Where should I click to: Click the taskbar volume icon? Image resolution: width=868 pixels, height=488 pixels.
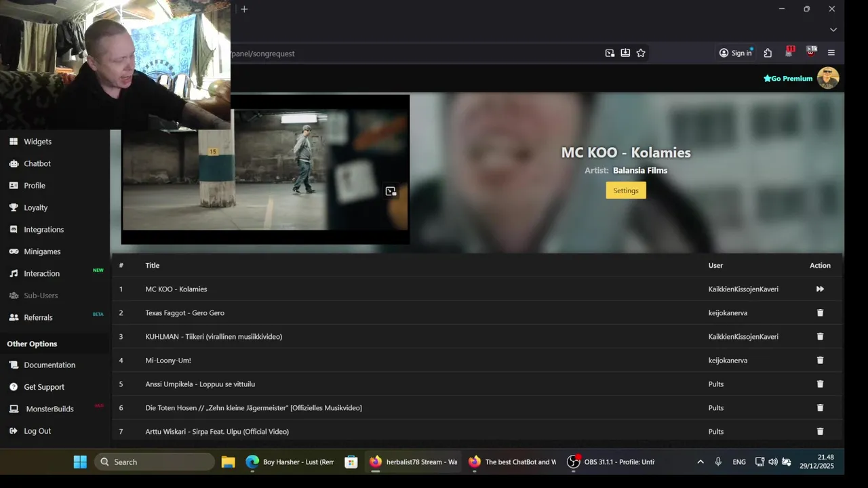tap(773, 462)
